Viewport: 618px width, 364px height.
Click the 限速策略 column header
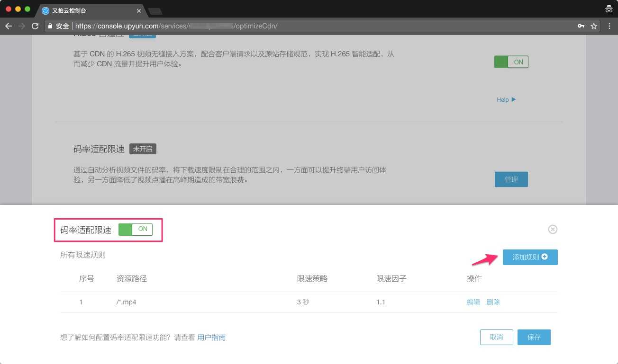pos(312,279)
